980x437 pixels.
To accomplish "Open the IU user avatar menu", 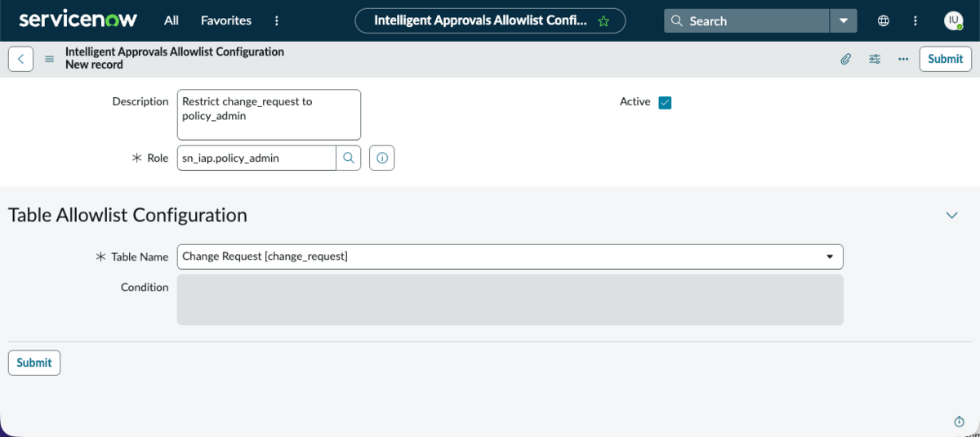I will [x=953, y=20].
